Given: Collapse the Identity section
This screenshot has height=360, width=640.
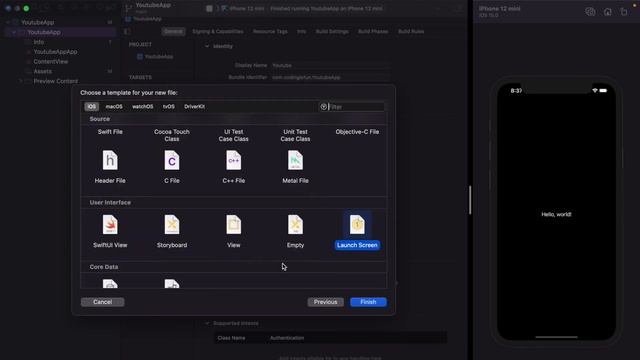Looking at the screenshot, I should [x=207, y=46].
